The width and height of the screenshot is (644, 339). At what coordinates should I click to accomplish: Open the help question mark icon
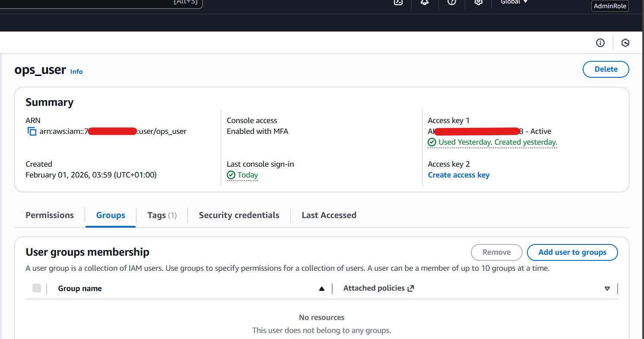(x=452, y=2)
